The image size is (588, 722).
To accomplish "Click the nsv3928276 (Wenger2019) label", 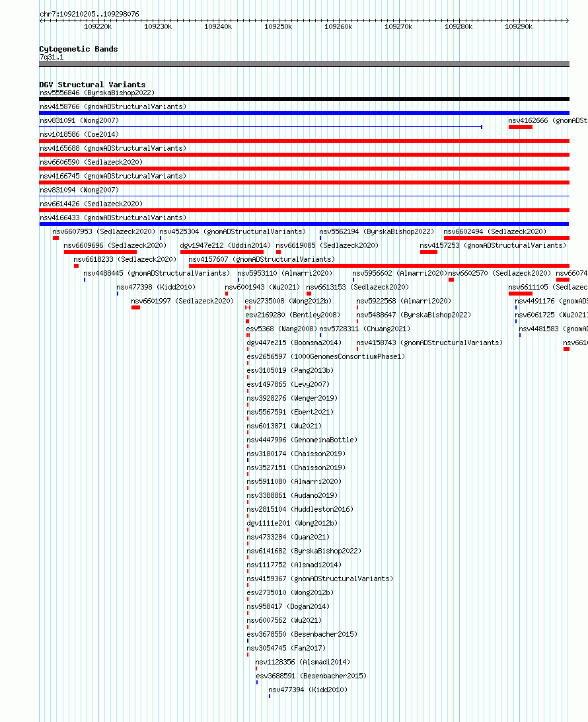I will click(292, 398).
